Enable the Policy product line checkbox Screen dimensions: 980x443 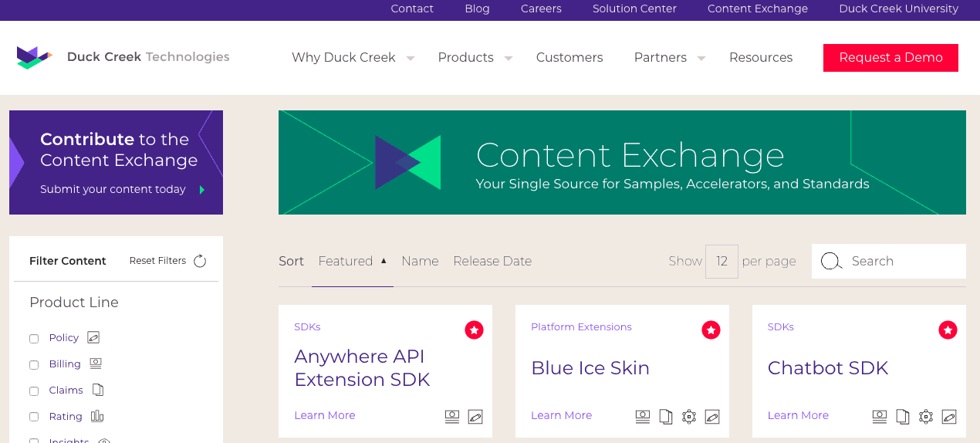tap(34, 339)
